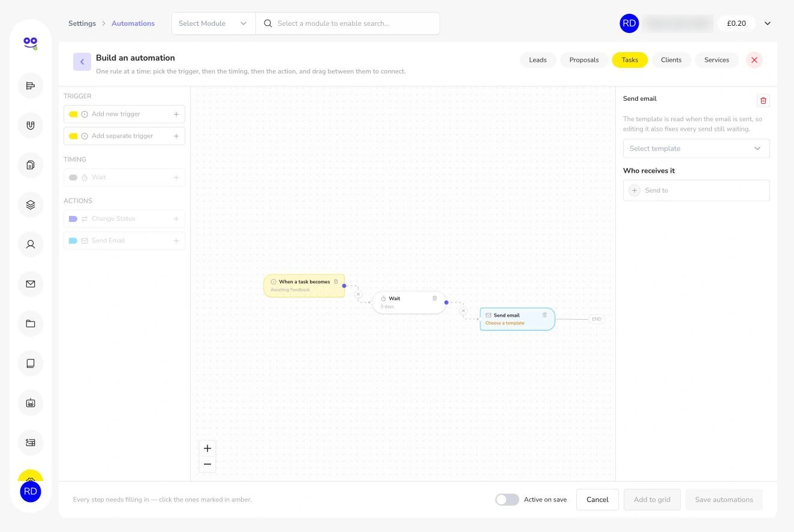
Task: Switch to the Proposals module tab
Action: pyautogui.click(x=584, y=60)
